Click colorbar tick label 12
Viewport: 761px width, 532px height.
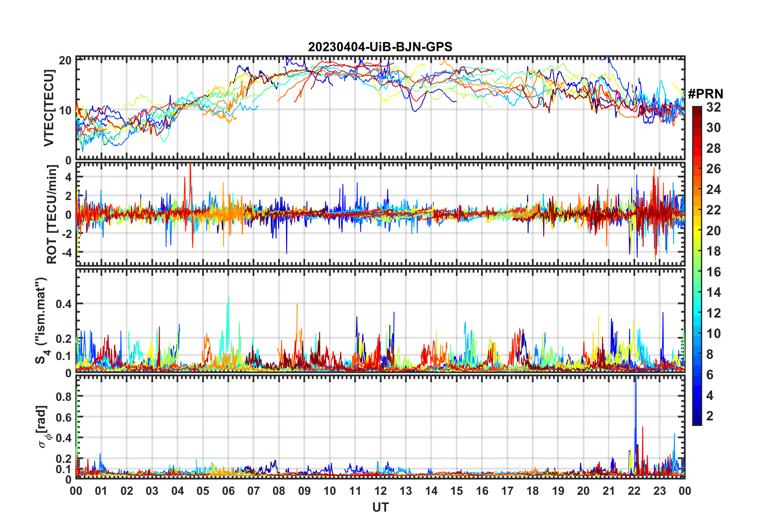point(713,313)
